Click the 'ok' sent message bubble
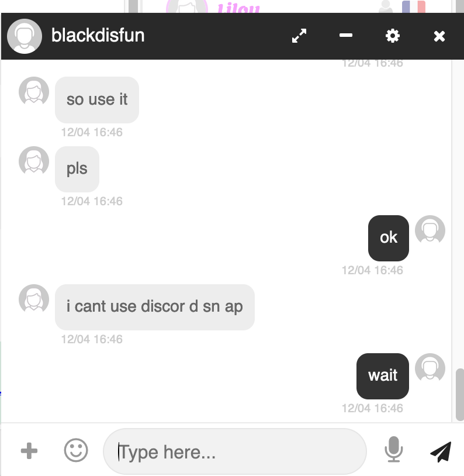Viewport: 464px width, 476px height. coord(389,238)
